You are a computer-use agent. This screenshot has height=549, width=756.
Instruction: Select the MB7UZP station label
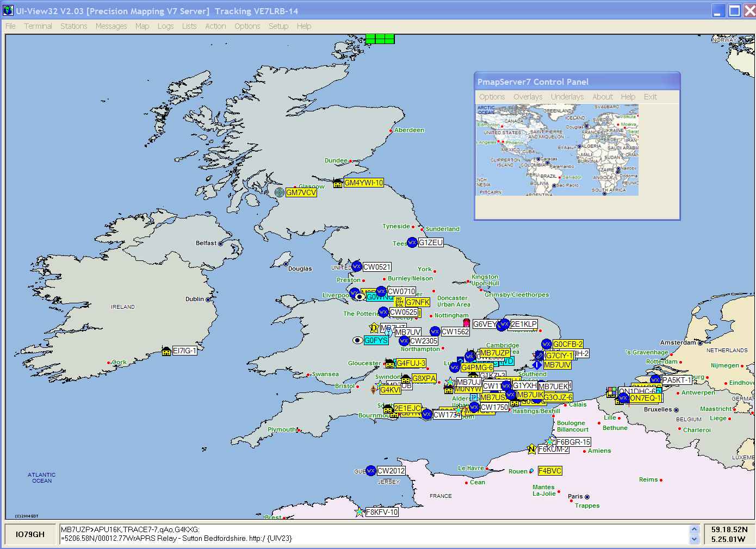tap(494, 353)
